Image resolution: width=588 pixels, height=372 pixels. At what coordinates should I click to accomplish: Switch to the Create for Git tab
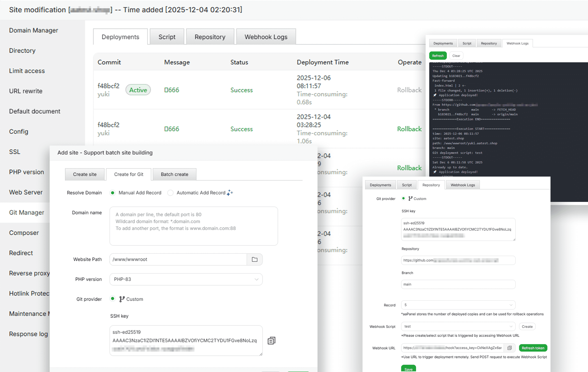129,174
